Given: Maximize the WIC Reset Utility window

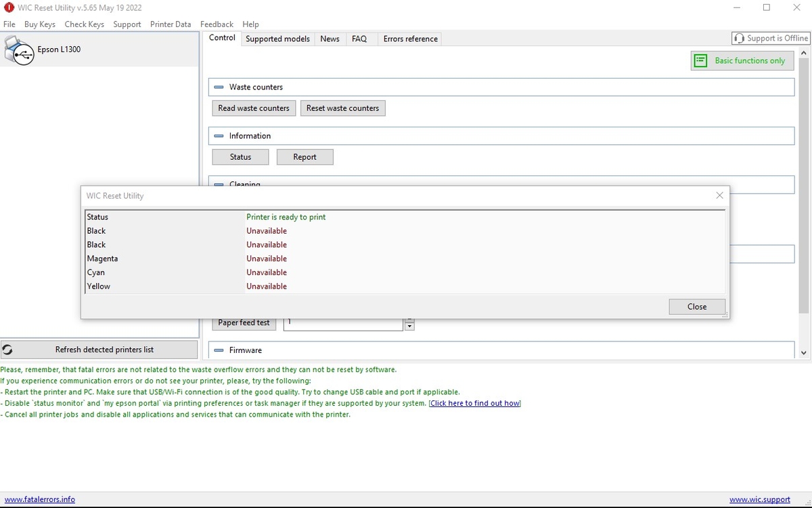Looking at the screenshot, I should tap(766, 7).
